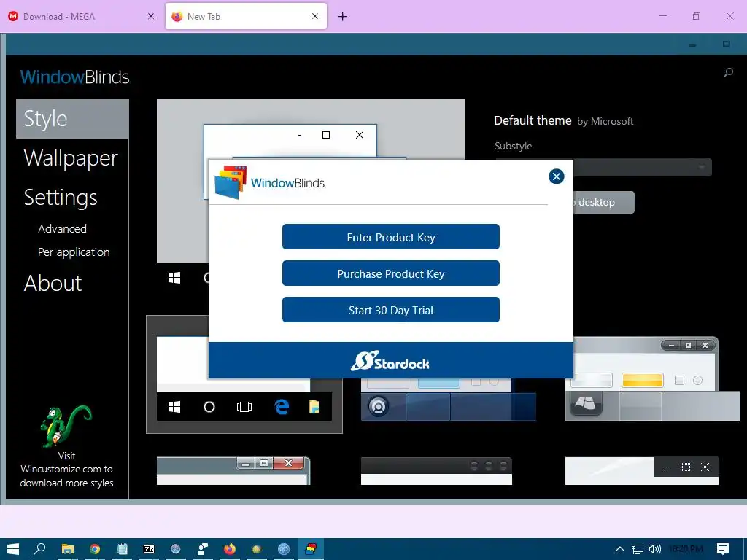Open Google Chrome from the taskbar
747x560 pixels.
pyautogui.click(x=95, y=549)
